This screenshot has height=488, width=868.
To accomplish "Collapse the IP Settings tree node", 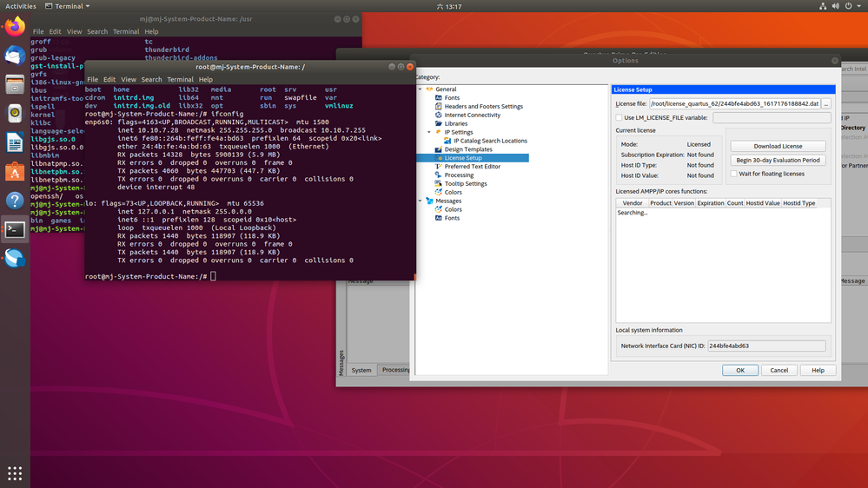I will click(429, 132).
